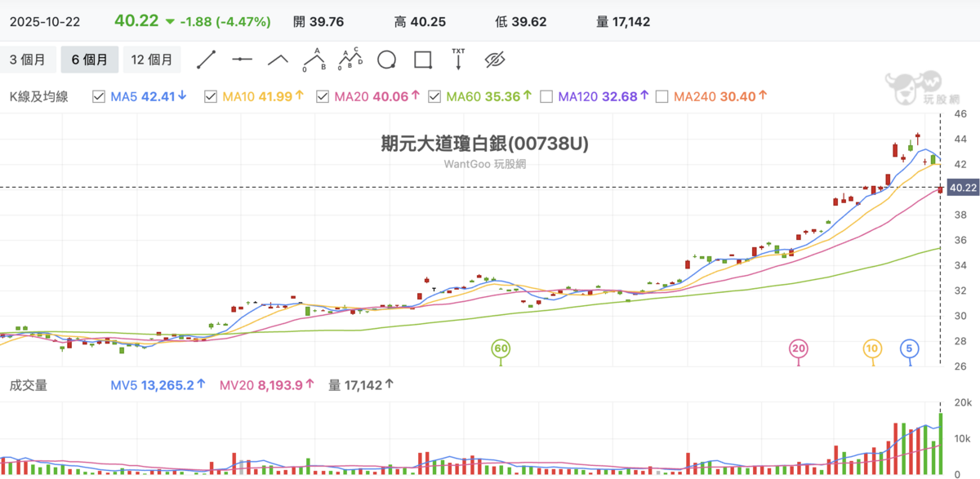Select the angle line drawing tool
Screen dimensions: 980x479
(278, 60)
